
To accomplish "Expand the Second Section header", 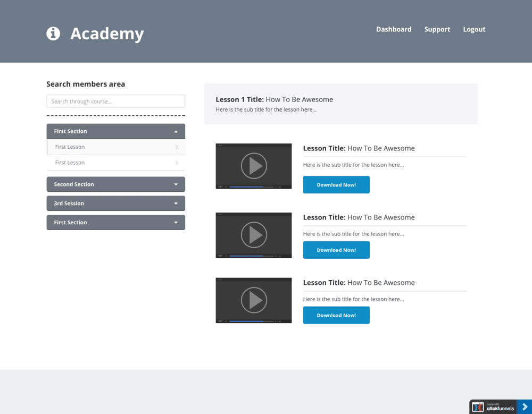I will pos(115,184).
